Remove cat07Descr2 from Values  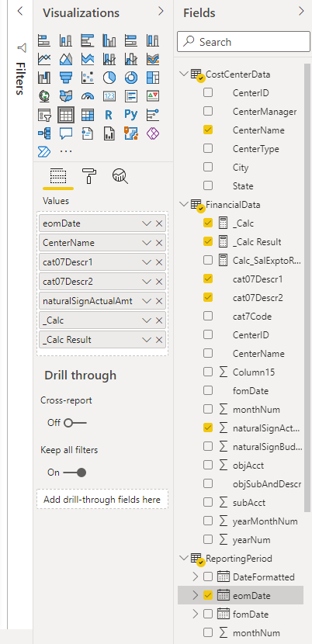[159, 282]
